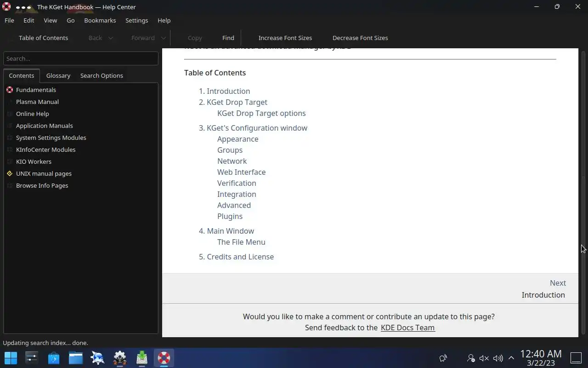Image resolution: width=588 pixels, height=368 pixels.
Task: Open the File menu
Action: pyautogui.click(x=9, y=20)
